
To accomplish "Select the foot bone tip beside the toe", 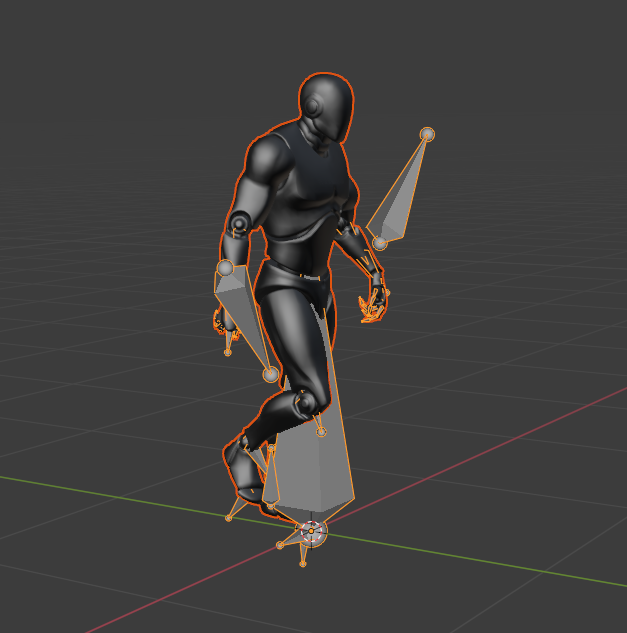I will pyautogui.click(x=229, y=518).
